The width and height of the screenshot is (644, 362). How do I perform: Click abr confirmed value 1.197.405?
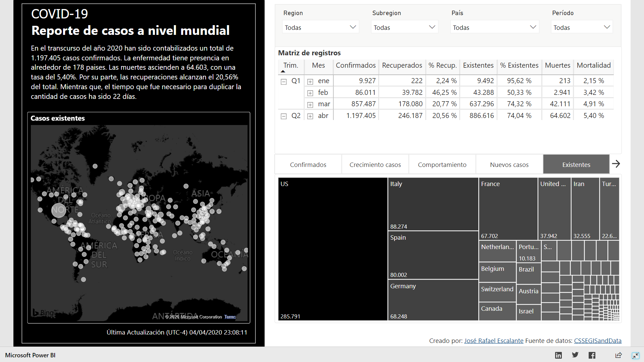coord(361,116)
